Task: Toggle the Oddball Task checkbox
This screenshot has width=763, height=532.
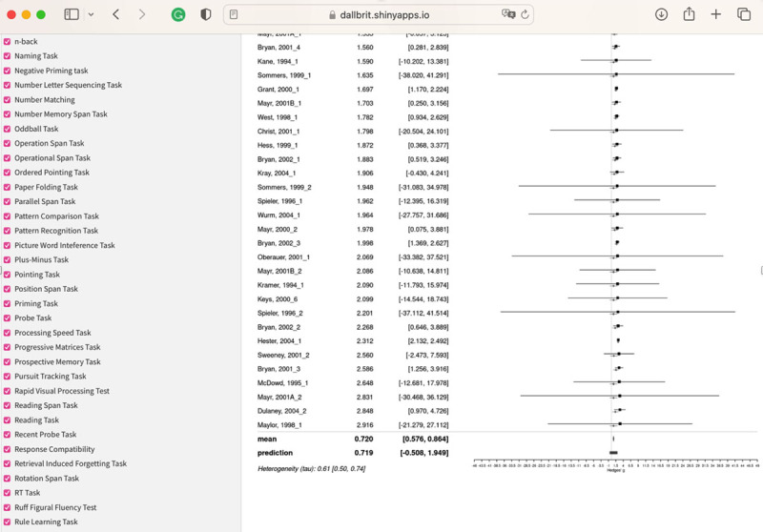Action: (x=7, y=129)
